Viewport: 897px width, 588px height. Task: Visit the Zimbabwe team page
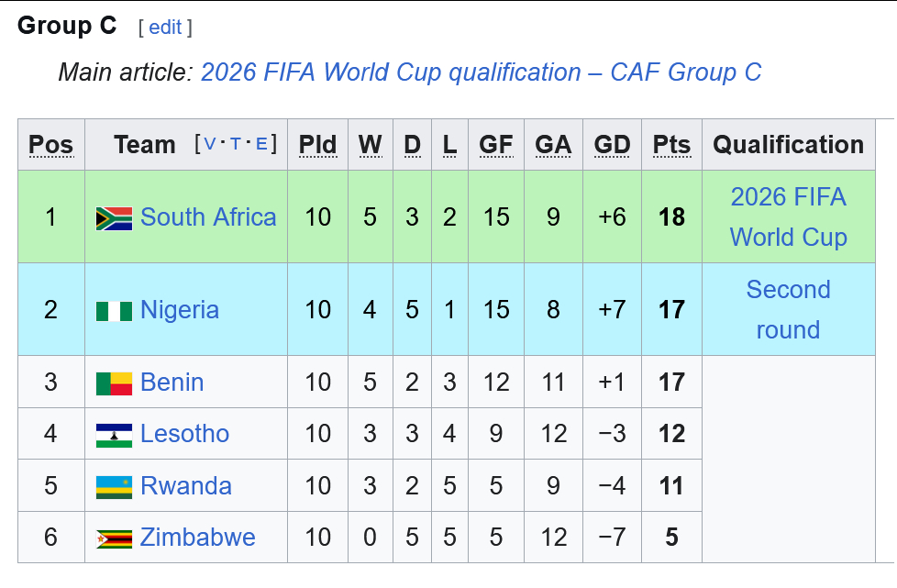click(x=197, y=538)
